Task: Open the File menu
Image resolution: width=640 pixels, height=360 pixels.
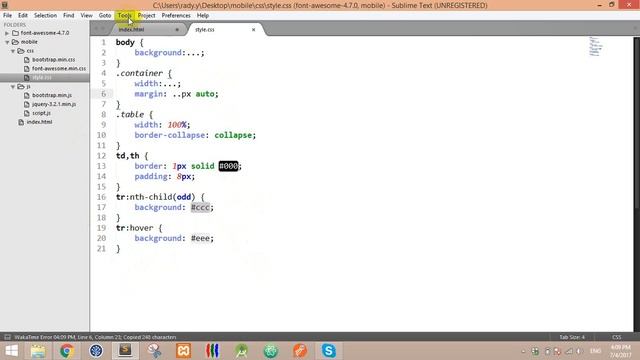Action: coord(7,16)
